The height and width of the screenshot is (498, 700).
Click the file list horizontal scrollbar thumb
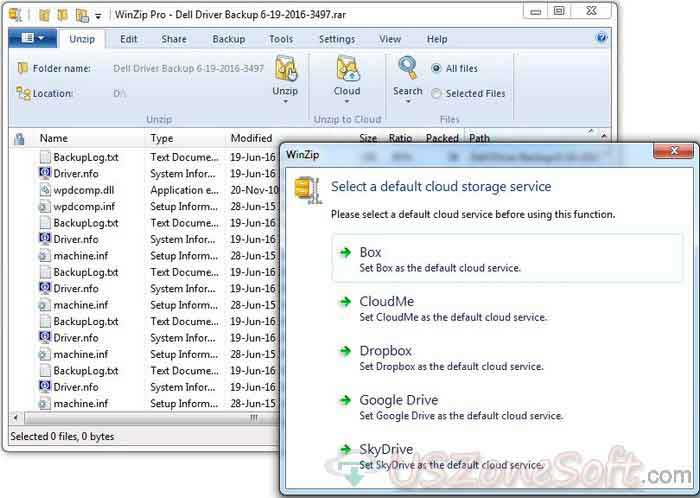click(152, 418)
